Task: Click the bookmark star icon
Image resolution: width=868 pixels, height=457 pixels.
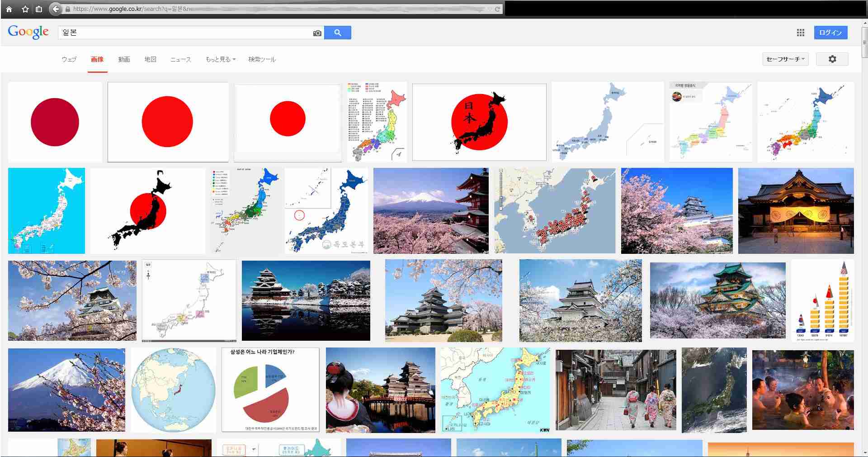Action: click(x=25, y=9)
